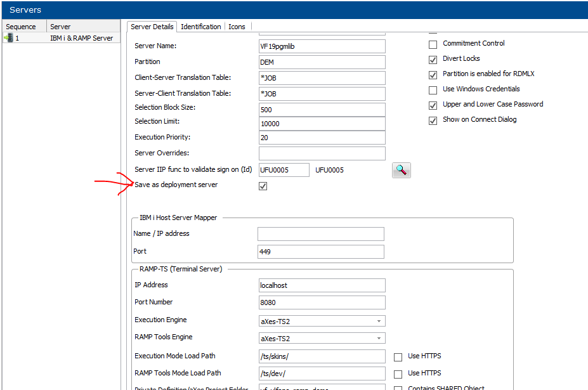Click the RAMP Tools Mode Load Path field
Viewport: 588px width, 390px height.
pyautogui.click(x=322, y=374)
